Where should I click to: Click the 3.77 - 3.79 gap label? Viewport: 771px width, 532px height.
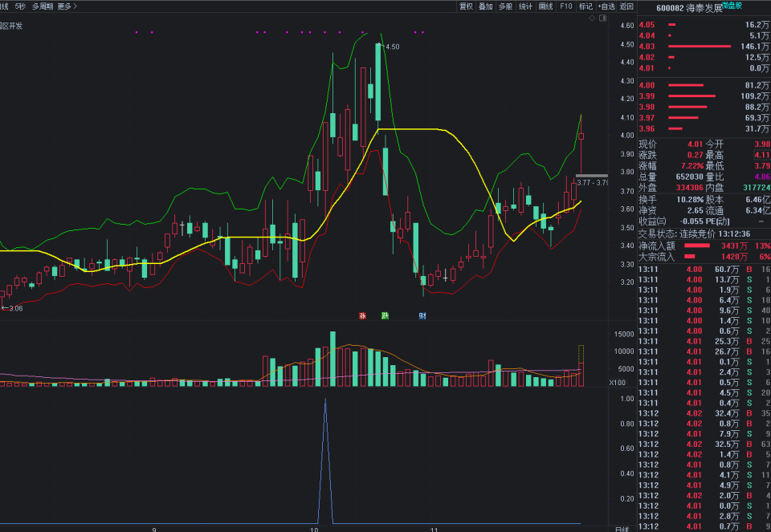click(593, 183)
